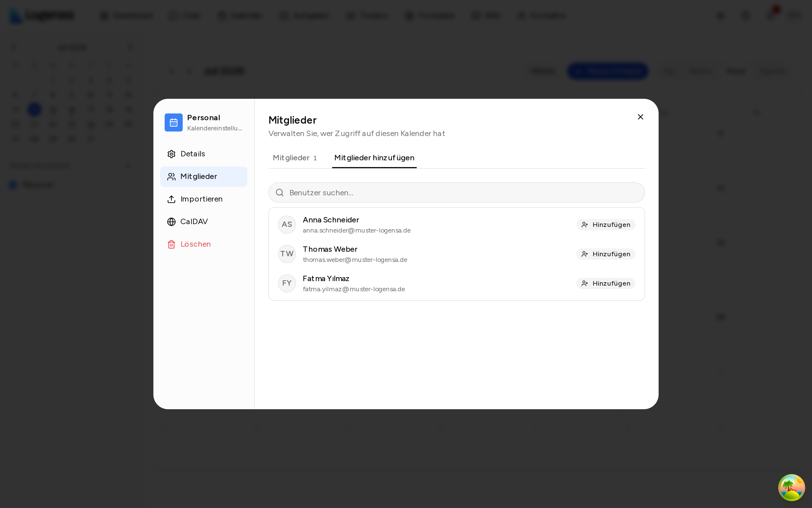Click the truncated Kalendereinstellu... label
The width and height of the screenshot is (812, 508).
[214, 128]
